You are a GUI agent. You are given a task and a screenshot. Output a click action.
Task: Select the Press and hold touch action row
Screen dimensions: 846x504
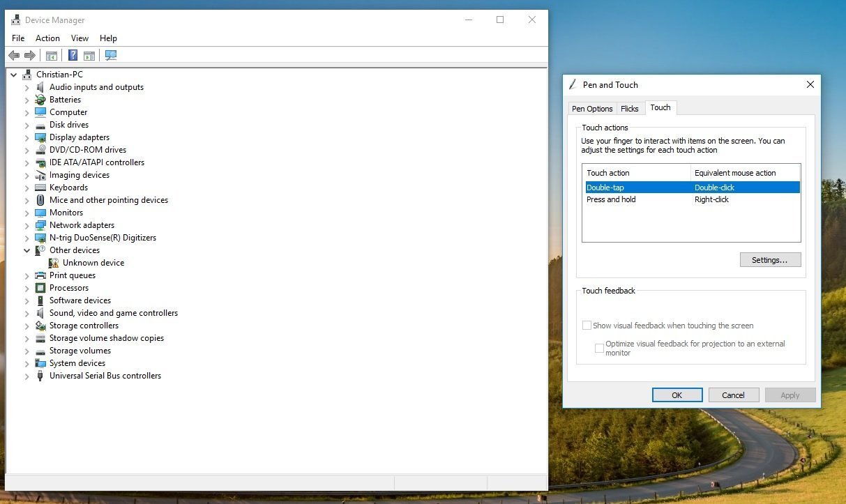(x=691, y=199)
